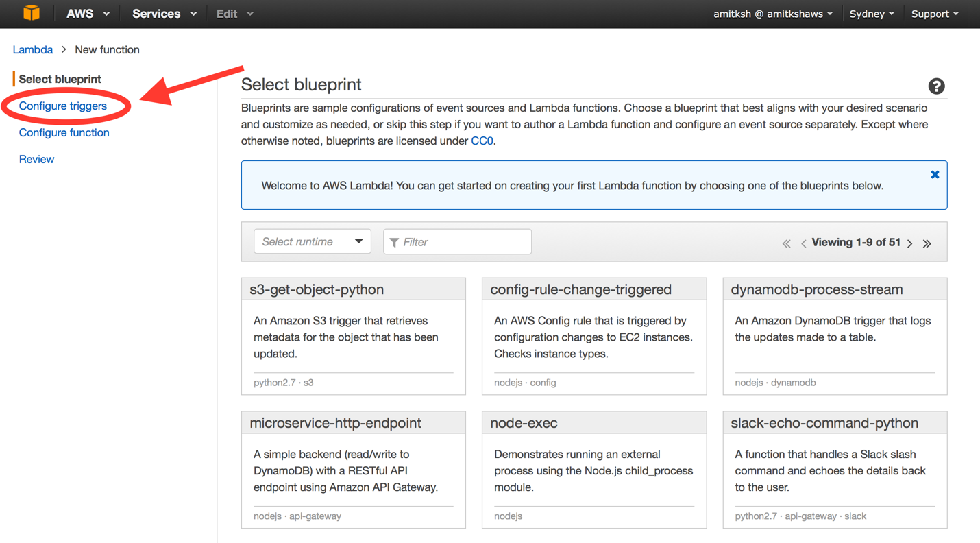Image resolution: width=980 pixels, height=543 pixels.
Task: Dismiss the welcome banner with the X
Action: coord(935,175)
